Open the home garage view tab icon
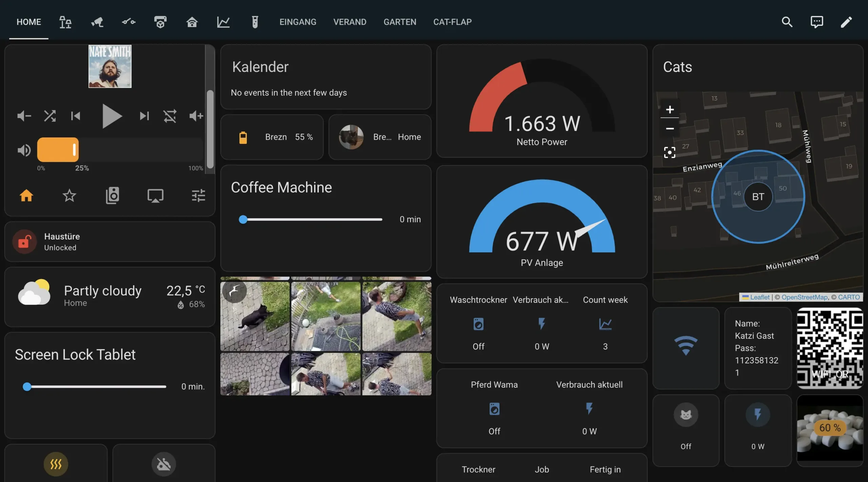Screen dimensions: 868x482 [192, 22]
